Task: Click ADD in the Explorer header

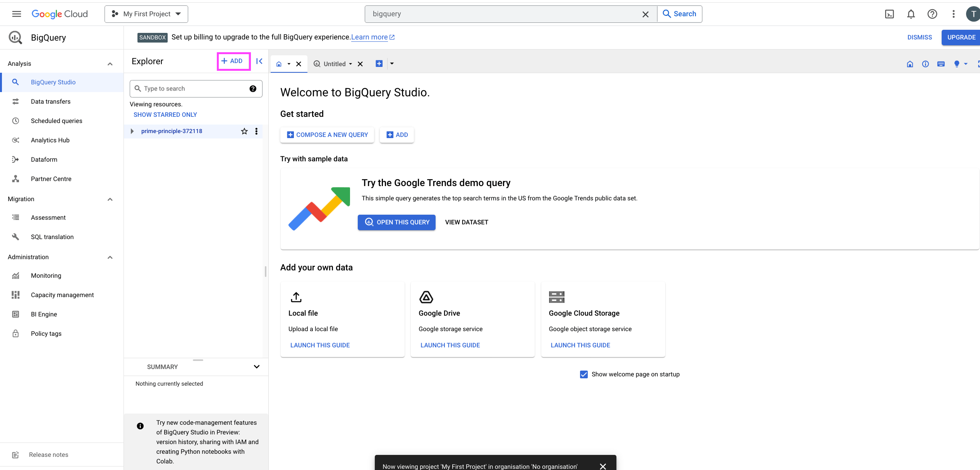Action: [x=232, y=61]
